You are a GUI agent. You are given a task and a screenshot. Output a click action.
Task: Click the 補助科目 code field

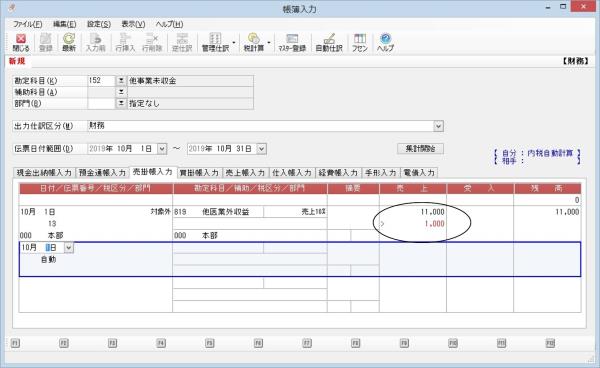pyautogui.click(x=101, y=92)
